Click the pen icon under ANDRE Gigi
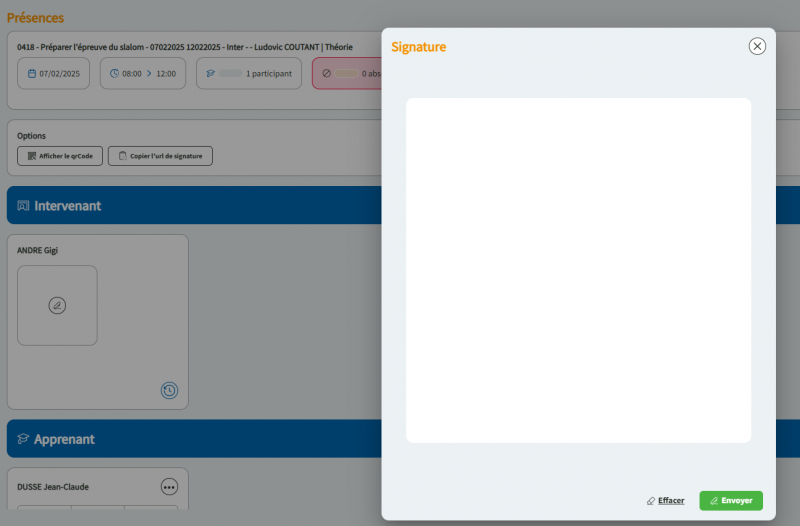The image size is (800, 526). pyautogui.click(x=57, y=305)
